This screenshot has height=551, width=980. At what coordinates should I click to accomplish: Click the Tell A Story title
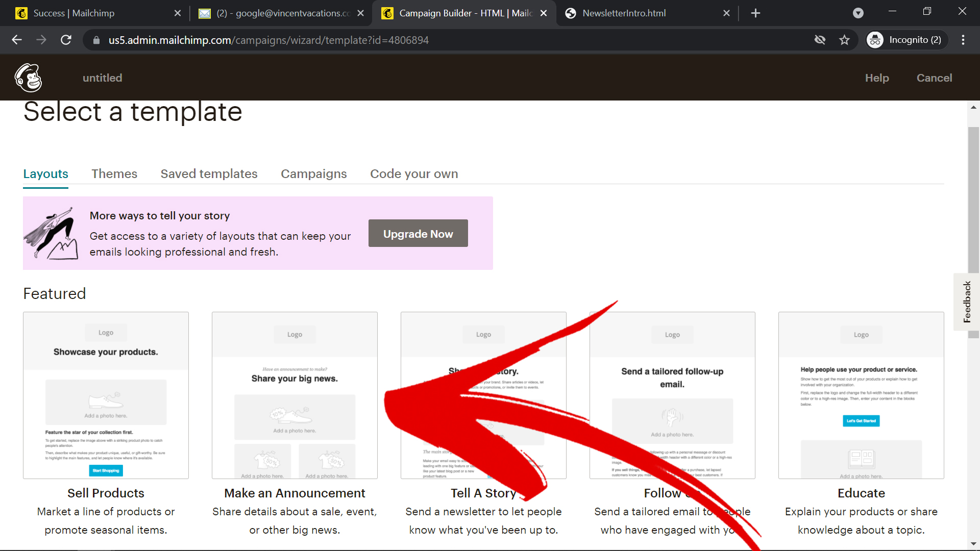[483, 493]
